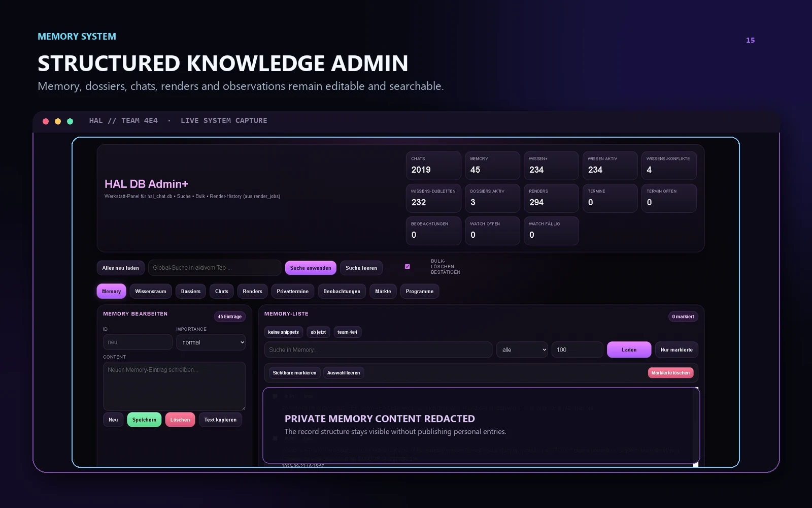Filter by Nur markierte
The image size is (812, 508).
676,350
